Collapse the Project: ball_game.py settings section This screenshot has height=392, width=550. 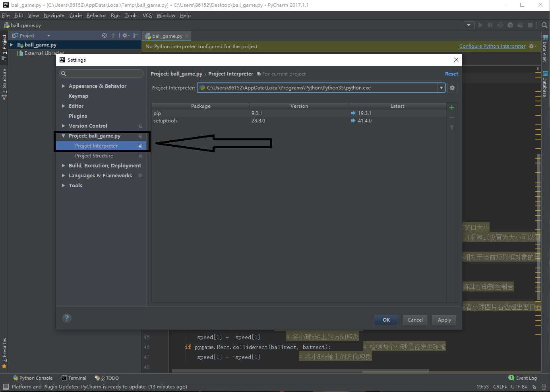[x=63, y=136]
